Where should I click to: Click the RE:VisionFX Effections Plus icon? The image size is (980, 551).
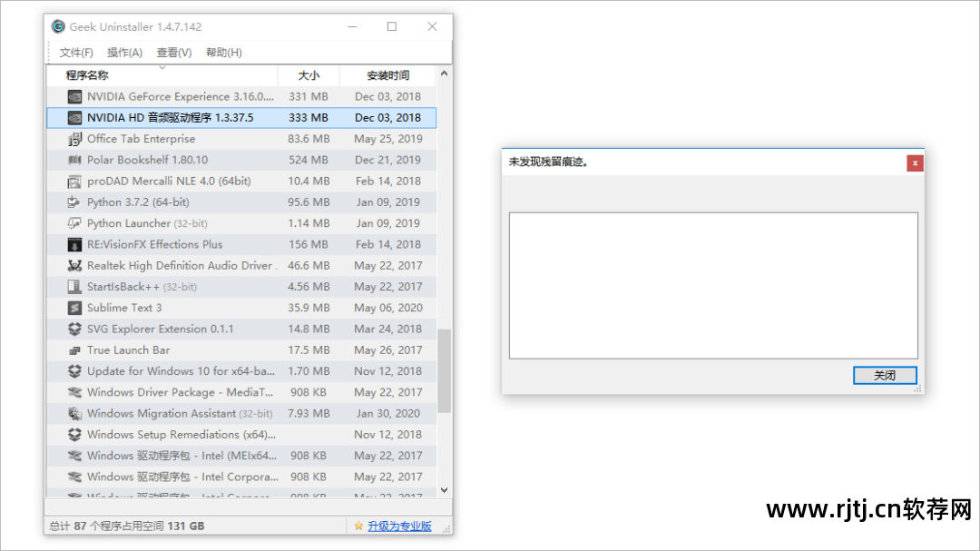[74, 244]
